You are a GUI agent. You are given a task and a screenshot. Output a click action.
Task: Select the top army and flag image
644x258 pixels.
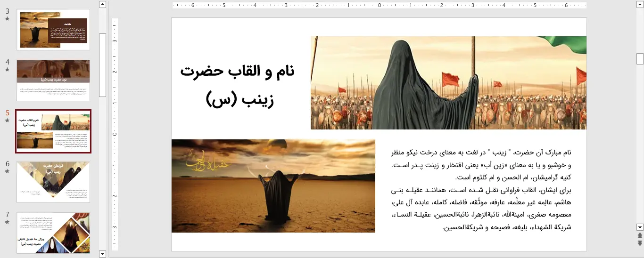pyautogui.click(x=448, y=83)
